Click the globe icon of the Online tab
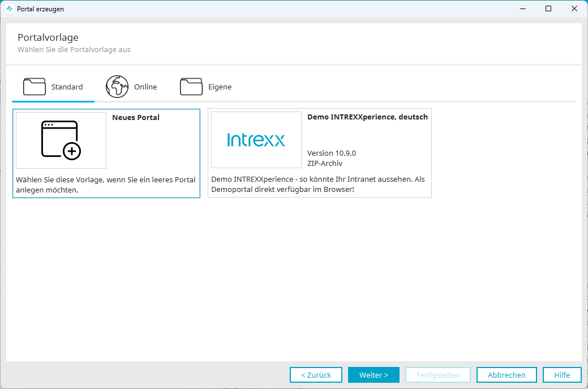The image size is (588, 389). tap(117, 87)
